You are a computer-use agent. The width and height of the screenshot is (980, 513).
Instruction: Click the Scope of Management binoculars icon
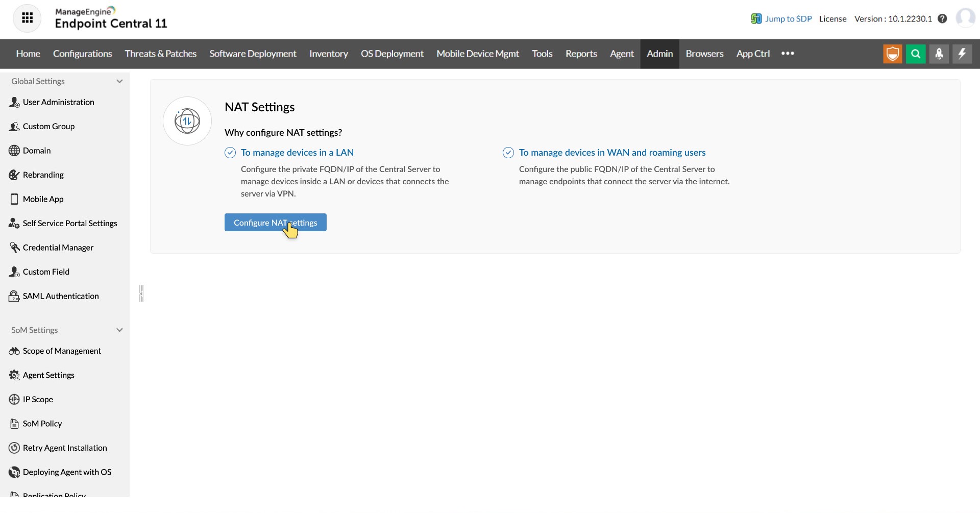[x=14, y=351]
